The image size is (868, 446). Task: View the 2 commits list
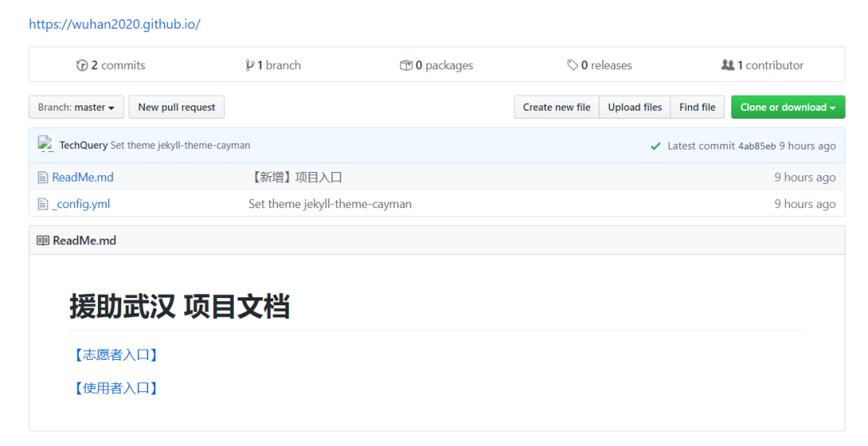click(x=118, y=65)
